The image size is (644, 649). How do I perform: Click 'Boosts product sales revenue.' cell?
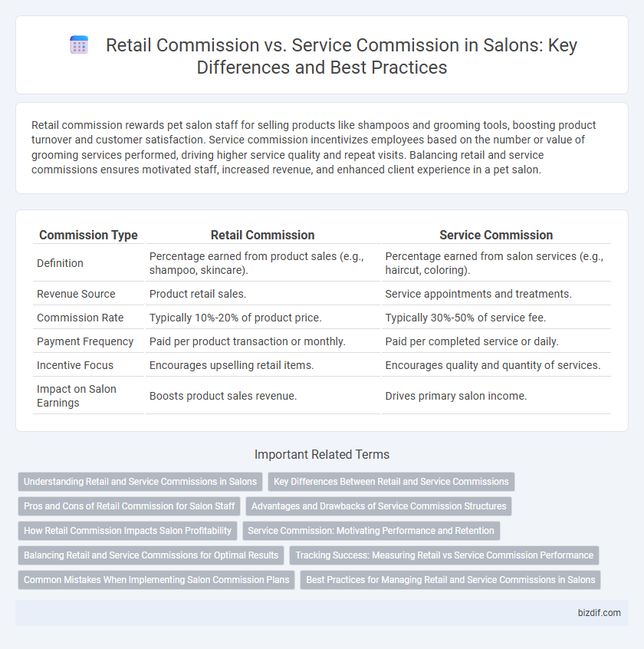263,396
